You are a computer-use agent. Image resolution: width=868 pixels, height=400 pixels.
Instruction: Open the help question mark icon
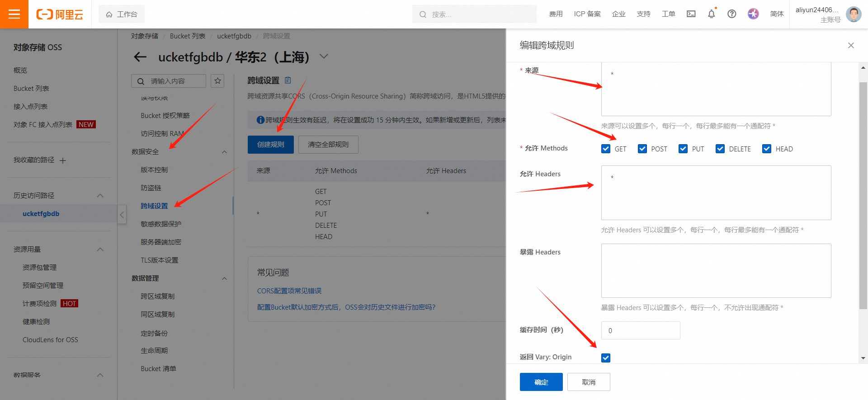[x=732, y=14]
